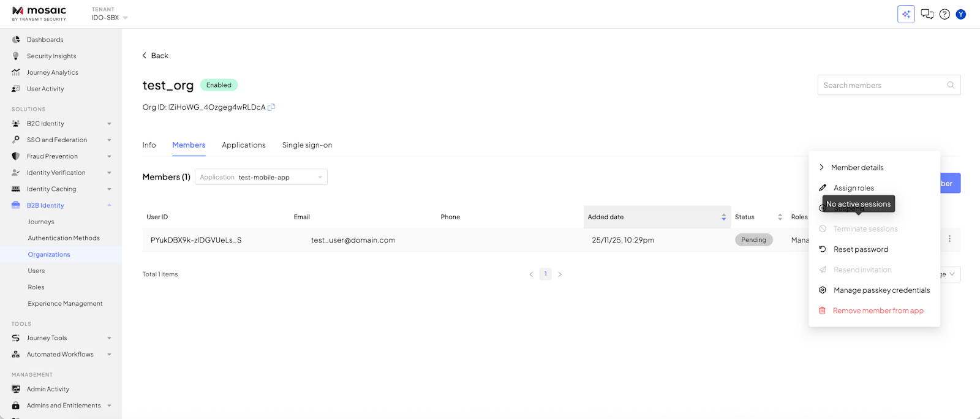980x419 pixels.
Task: Click the three-dot row actions icon
Action: 949,239
